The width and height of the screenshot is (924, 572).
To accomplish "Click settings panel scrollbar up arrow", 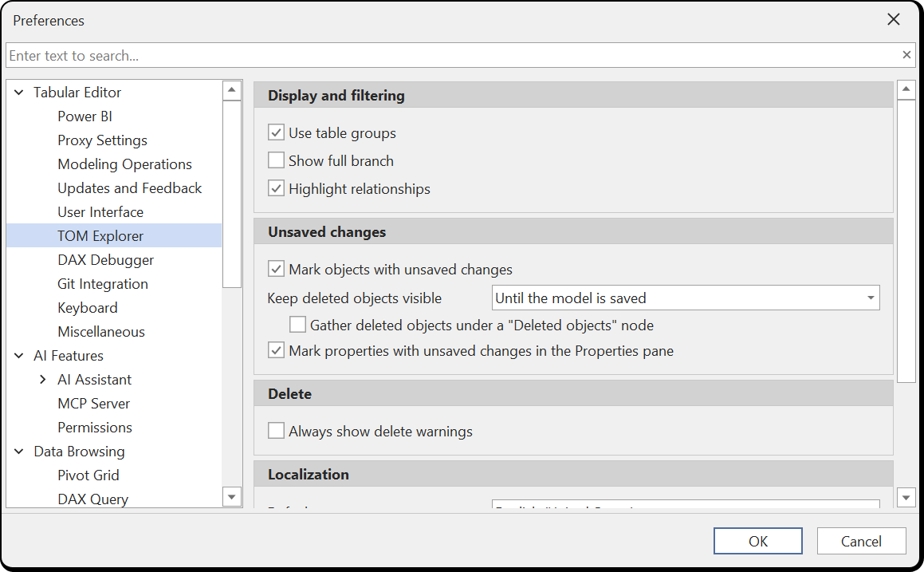I will tap(906, 90).
